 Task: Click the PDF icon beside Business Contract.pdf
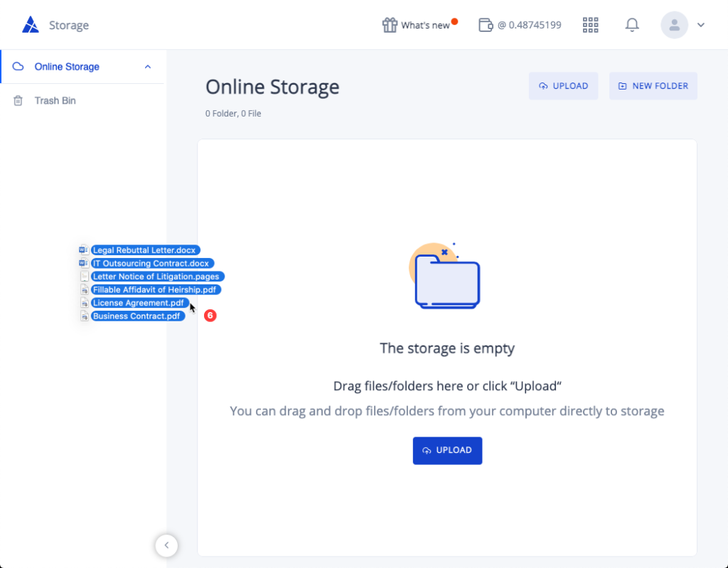(85, 316)
